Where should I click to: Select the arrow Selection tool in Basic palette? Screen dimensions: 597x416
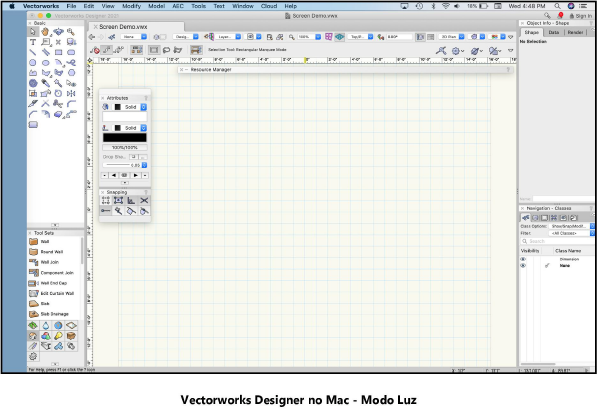coord(33,32)
